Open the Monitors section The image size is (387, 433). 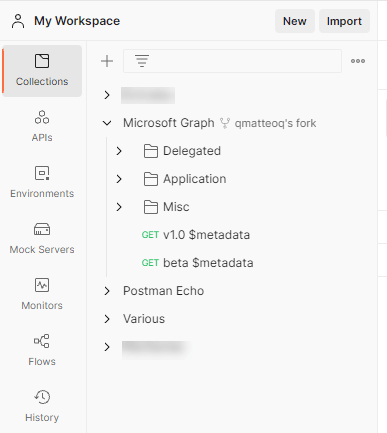tap(42, 295)
